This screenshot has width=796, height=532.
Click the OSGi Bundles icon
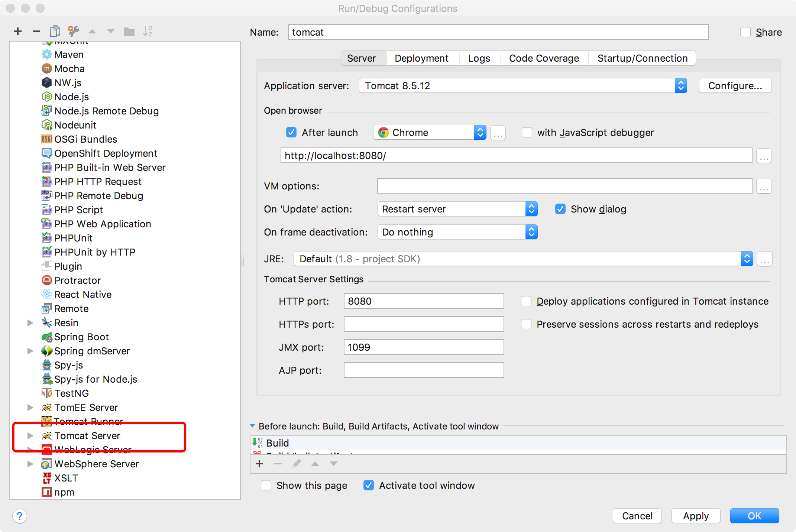(46, 139)
